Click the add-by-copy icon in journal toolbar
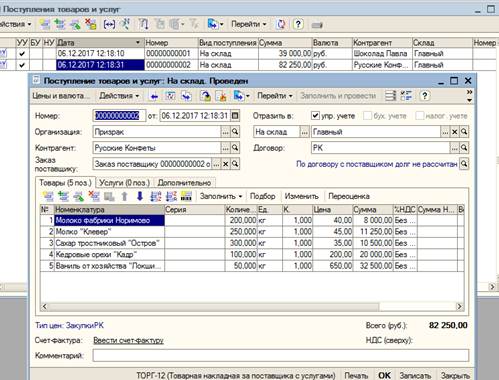 [60, 24]
